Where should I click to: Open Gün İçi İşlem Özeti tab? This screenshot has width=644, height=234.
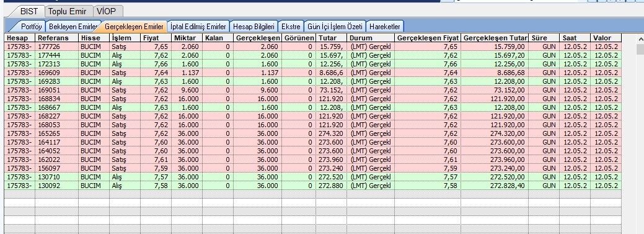[335, 26]
